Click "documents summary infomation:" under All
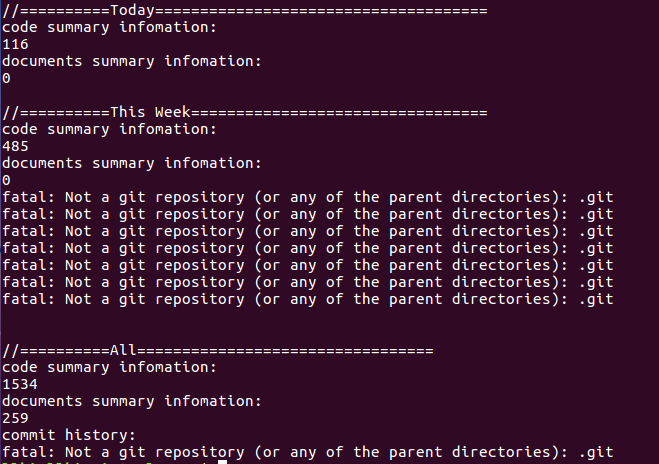Viewport: 659px width, 464px height. click(131, 401)
